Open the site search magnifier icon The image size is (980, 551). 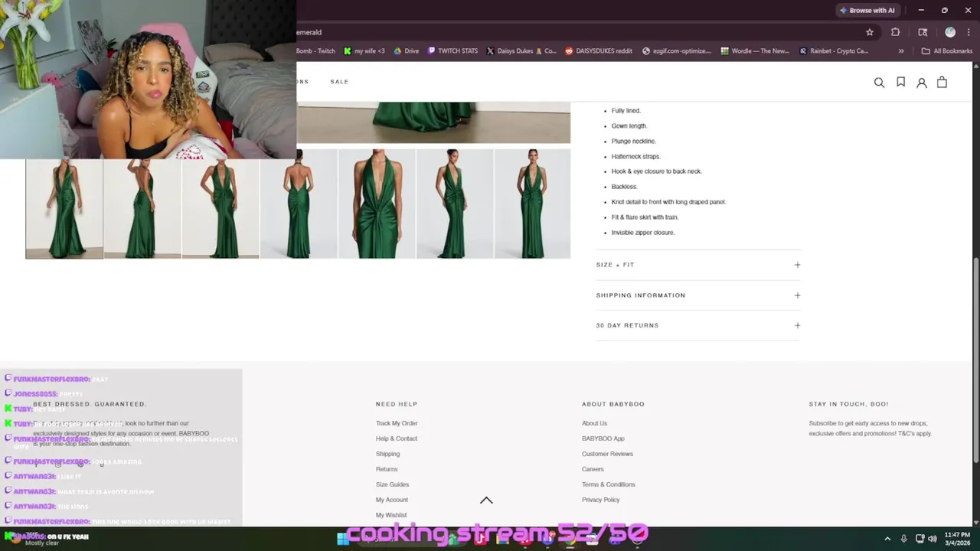click(x=879, y=83)
